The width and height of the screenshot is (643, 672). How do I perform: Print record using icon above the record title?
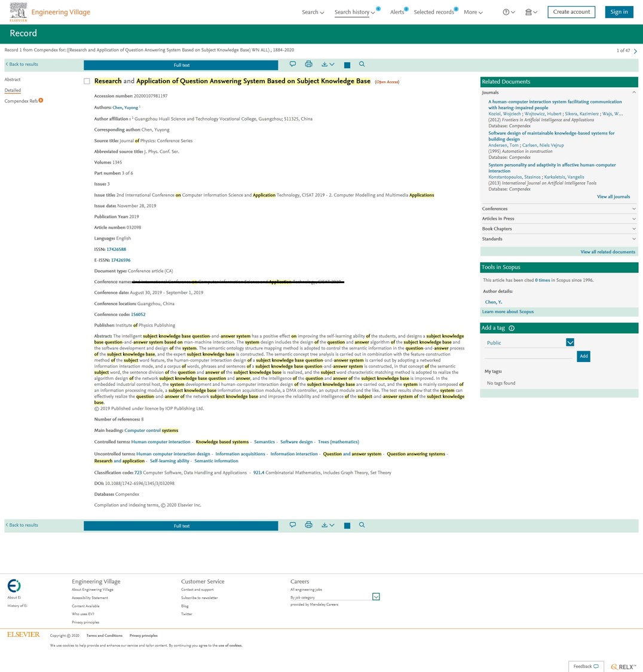pos(308,65)
